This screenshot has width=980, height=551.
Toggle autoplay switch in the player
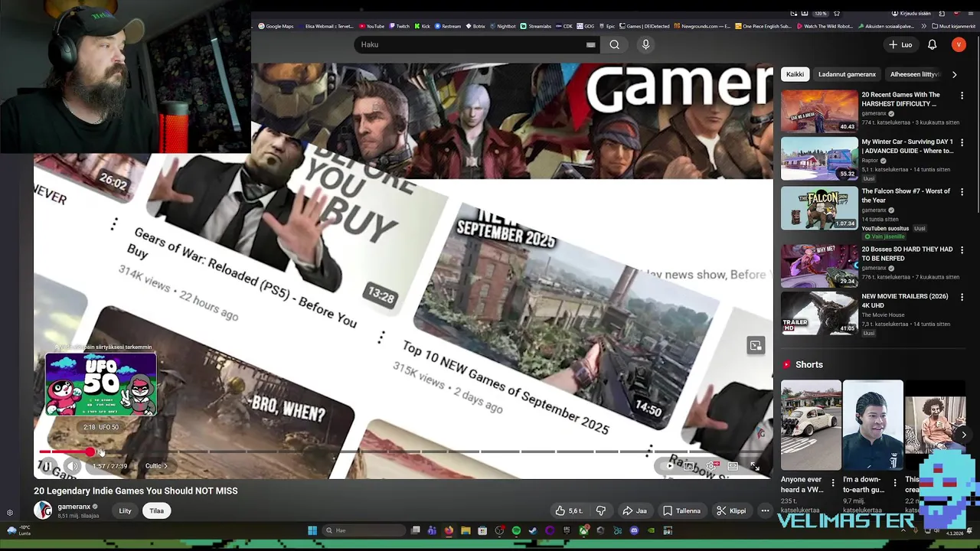click(x=668, y=465)
